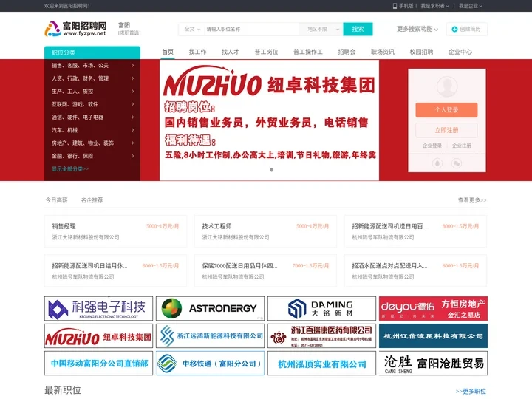Click the 个人登录 button
This screenshot has width=532, height=399.
coord(446,110)
